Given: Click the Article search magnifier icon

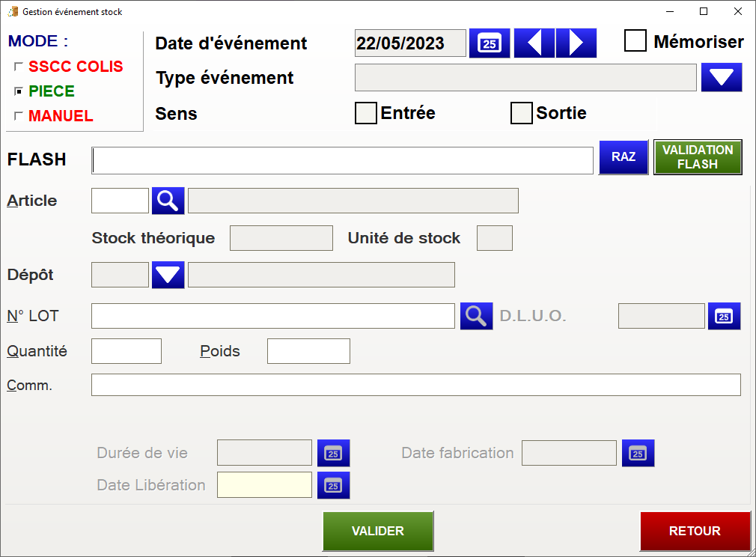Looking at the screenshot, I should click(168, 201).
